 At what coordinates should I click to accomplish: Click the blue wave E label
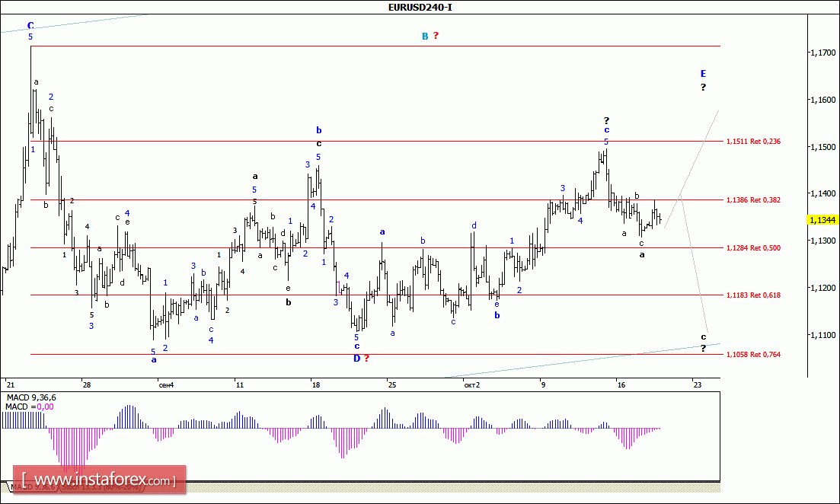(703, 74)
